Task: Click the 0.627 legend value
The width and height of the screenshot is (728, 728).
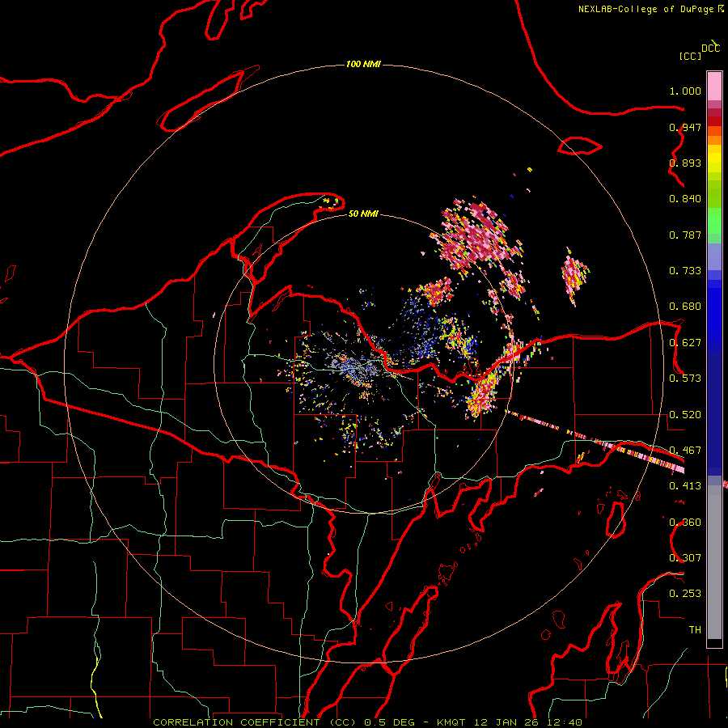Action: [685, 343]
